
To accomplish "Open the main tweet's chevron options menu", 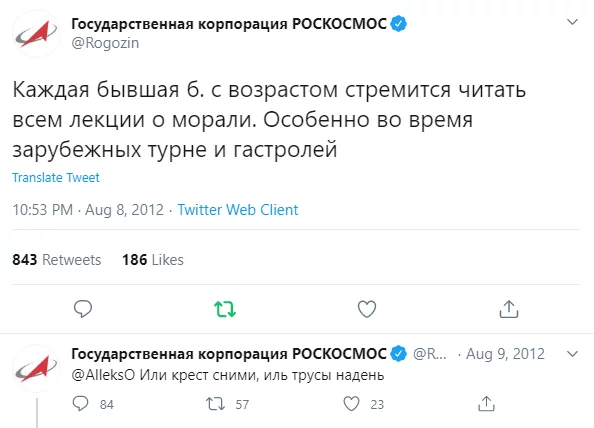I will coord(572,22).
